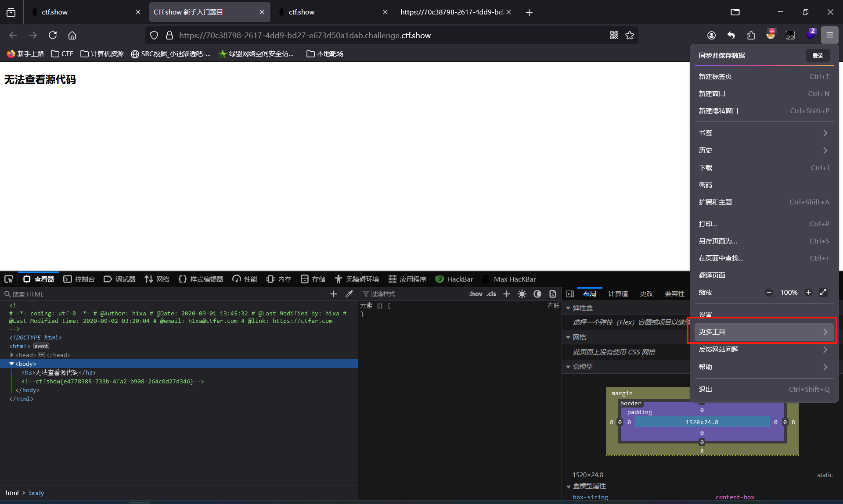This screenshot has height=504, width=843.
Task: Expand the head element node
Action: coord(12,355)
